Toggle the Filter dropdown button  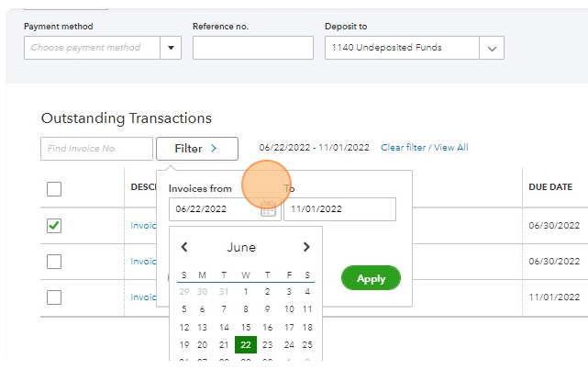pos(196,149)
